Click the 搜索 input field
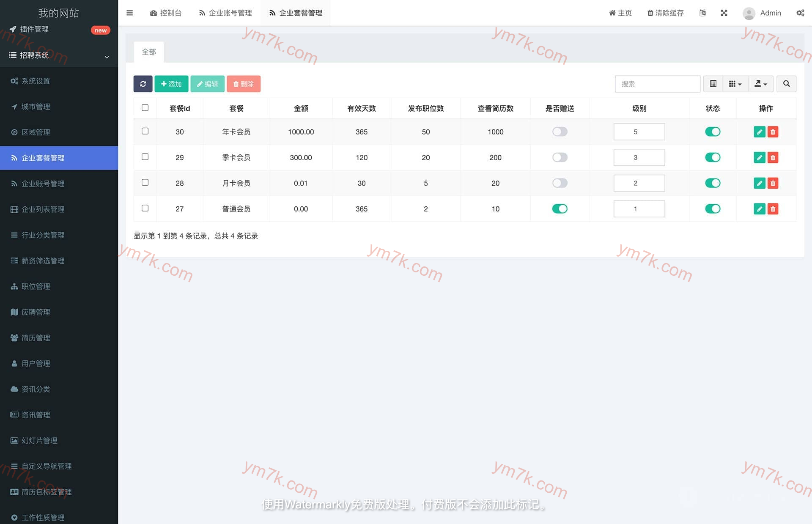Viewport: 812px width, 524px height. pyautogui.click(x=658, y=84)
